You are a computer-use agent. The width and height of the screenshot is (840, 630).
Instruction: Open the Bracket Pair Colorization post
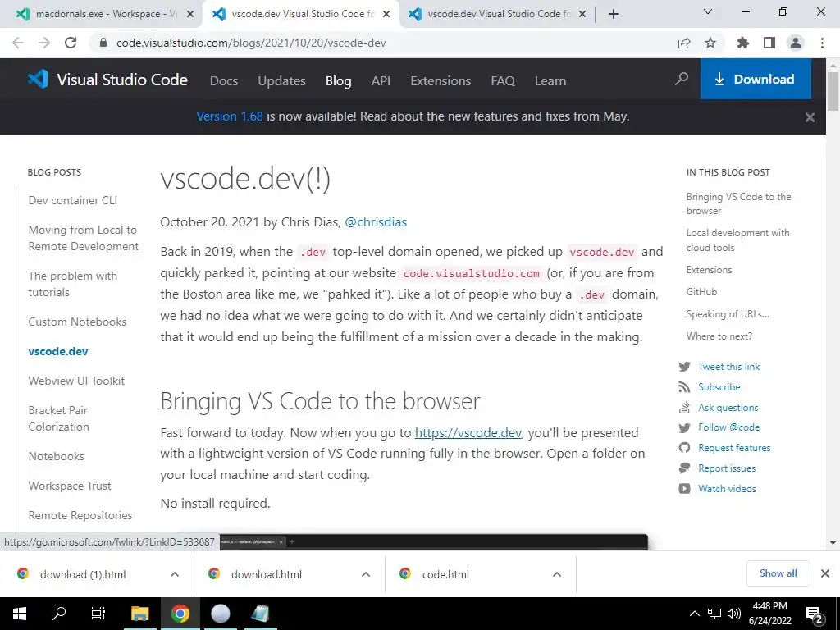point(59,418)
